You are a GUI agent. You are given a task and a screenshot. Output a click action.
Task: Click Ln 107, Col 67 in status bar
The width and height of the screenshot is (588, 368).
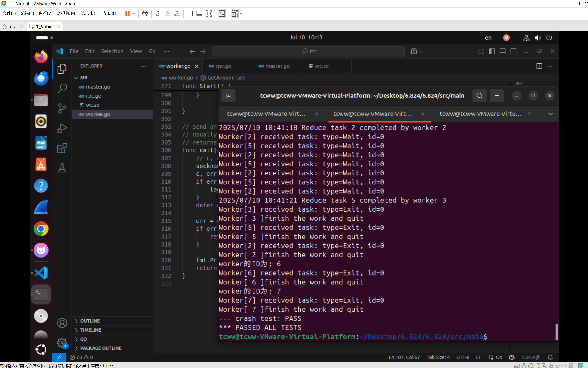click(x=404, y=357)
